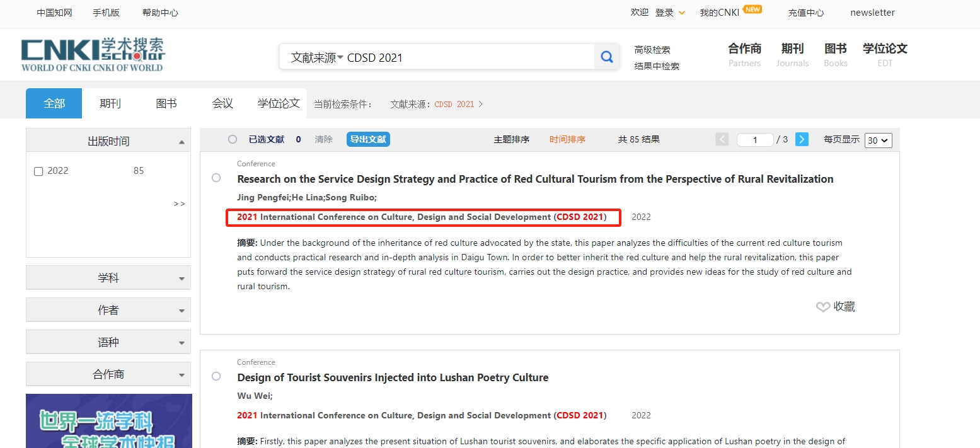Switch to the 学位论文 tab
This screenshot has width=980, height=448.
[x=279, y=103]
